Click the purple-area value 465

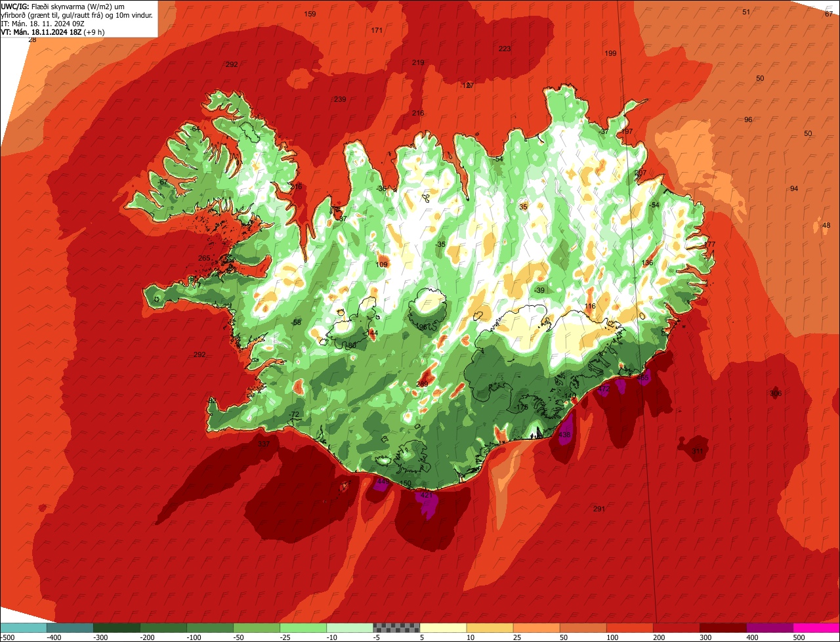tap(643, 377)
